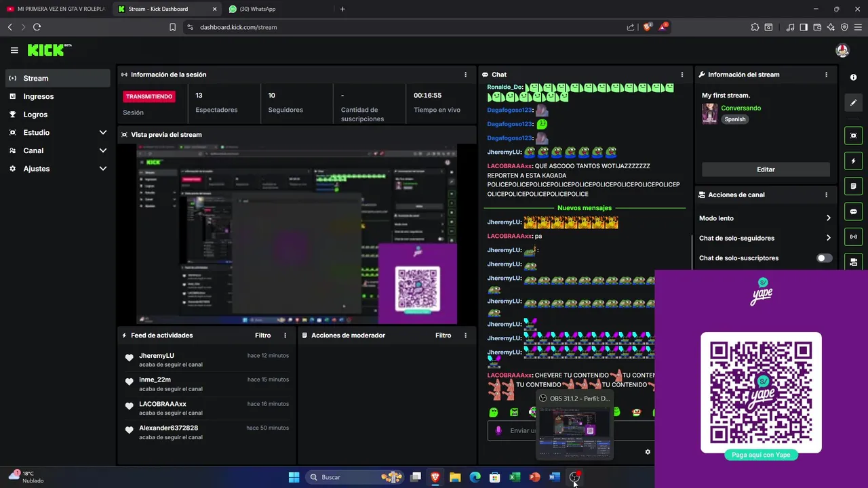Click the lightning bolt icon in right toolbar
The width and height of the screenshot is (868, 488).
(853, 161)
